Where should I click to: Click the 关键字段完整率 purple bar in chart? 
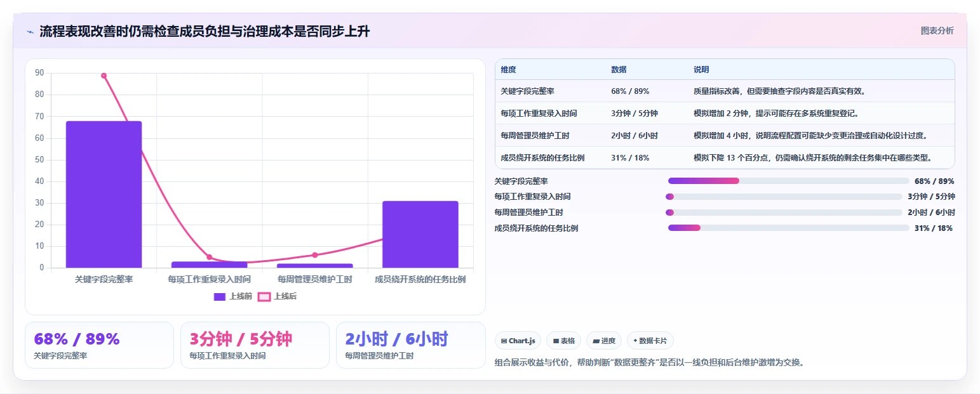pyautogui.click(x=104, y=194)
